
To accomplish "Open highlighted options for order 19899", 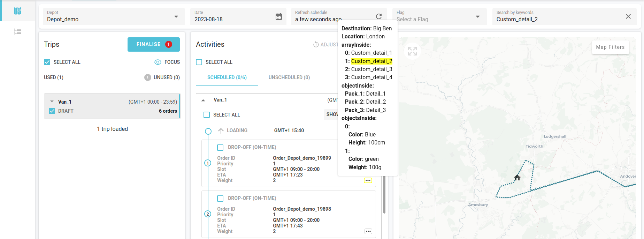I will click(368, 180).
